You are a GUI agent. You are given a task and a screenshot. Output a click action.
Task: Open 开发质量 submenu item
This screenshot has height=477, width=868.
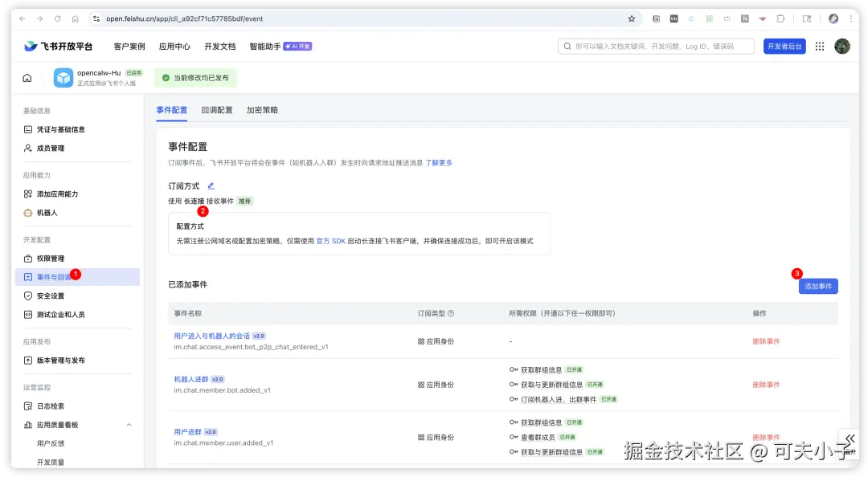tap(51, 462)
